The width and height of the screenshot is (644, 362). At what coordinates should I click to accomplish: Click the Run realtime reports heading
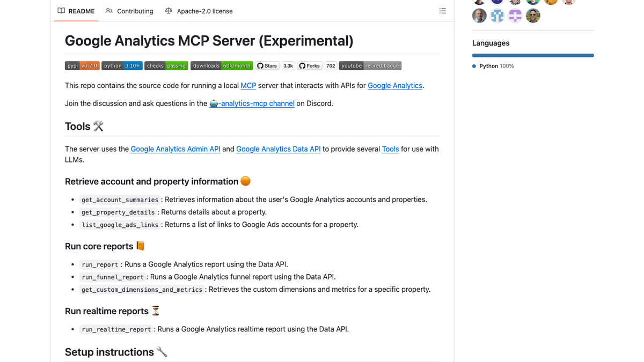click(113, 311)
